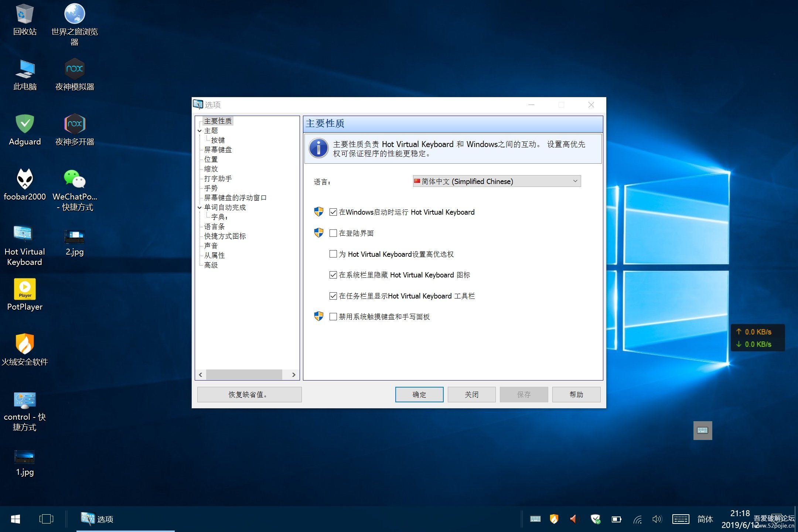Collapse the 主题 tree node
The image size is (798, 532).
point(200,131)
